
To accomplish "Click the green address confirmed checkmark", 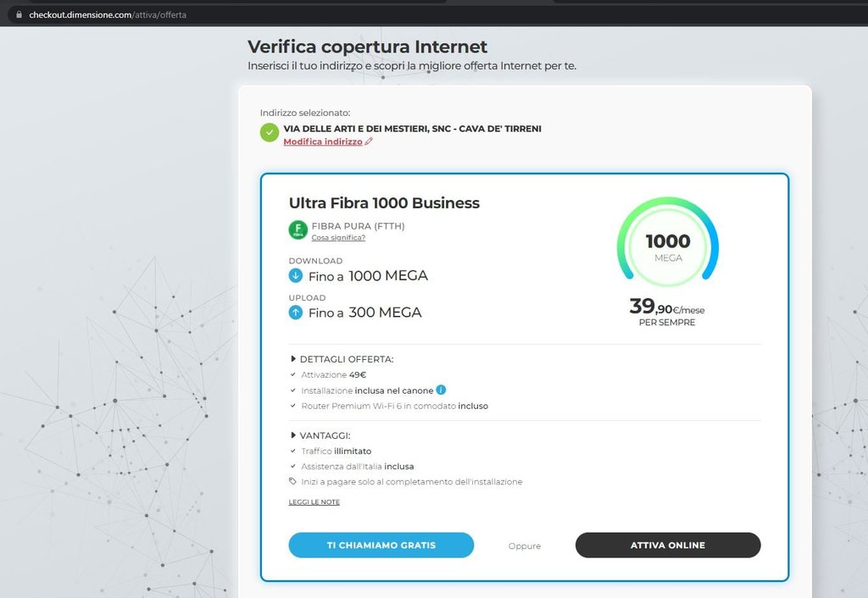I will click(270, 133).
